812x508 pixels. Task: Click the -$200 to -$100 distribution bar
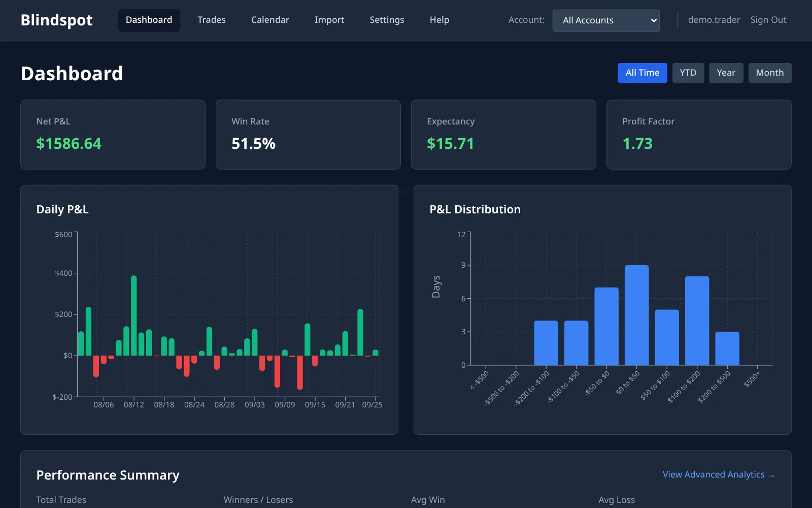click(546, 343)
